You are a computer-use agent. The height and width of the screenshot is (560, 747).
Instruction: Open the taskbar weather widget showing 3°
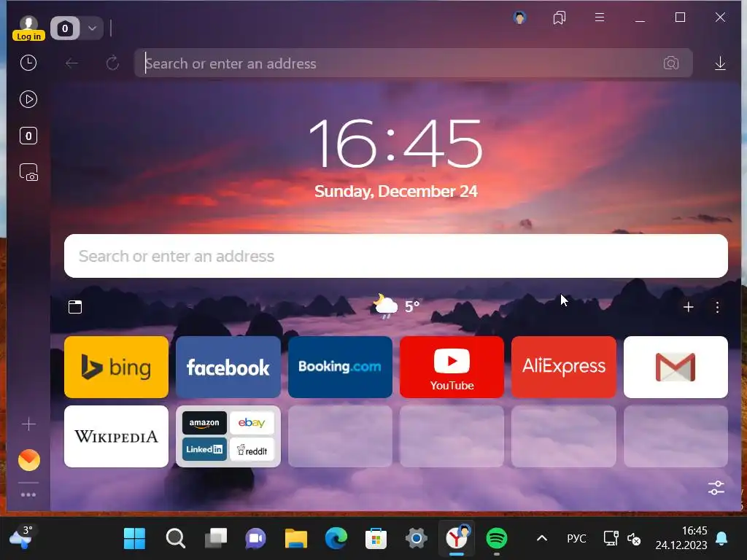[x=20, y=537]
